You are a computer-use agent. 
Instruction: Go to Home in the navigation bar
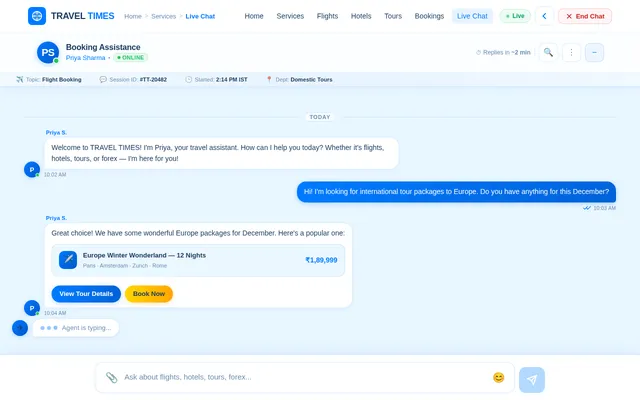point(254,16)
